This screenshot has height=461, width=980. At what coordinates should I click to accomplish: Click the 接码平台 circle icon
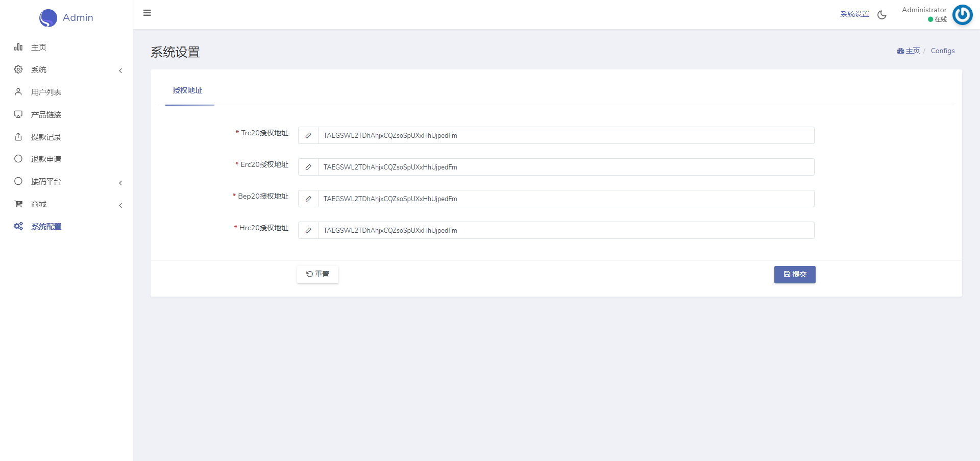point(18,181)
